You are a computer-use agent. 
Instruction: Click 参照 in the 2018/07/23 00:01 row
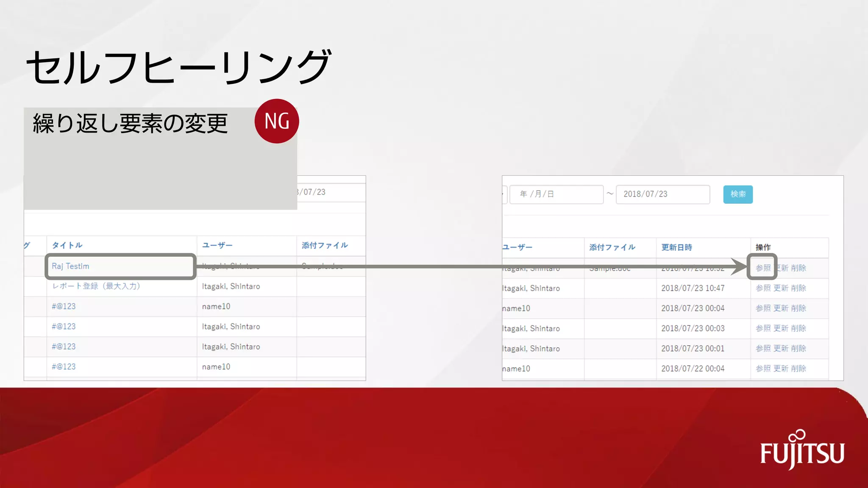click(x=763, y=349)
